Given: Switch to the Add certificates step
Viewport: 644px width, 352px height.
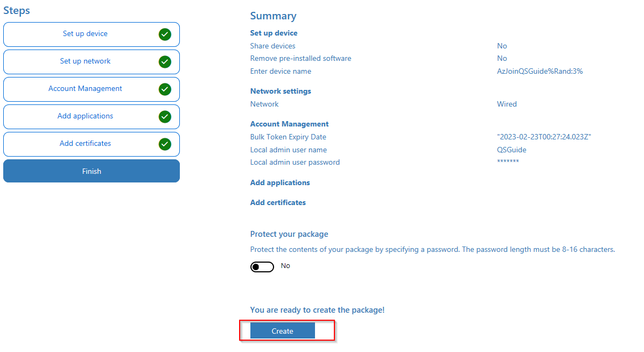Looking at the screenshot, I should (85, 144).
